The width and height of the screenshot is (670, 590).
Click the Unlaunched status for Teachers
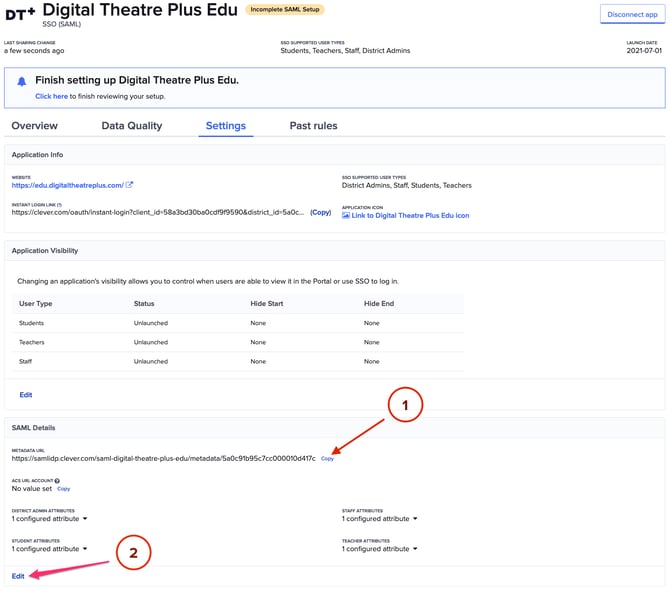151,342
